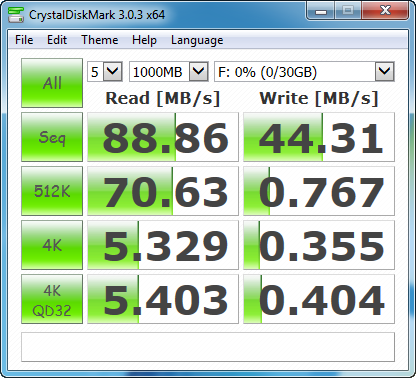This screenshot has width=416, height=378.
Task: Expand the test count dropdown showing 5
Action: 113,71
